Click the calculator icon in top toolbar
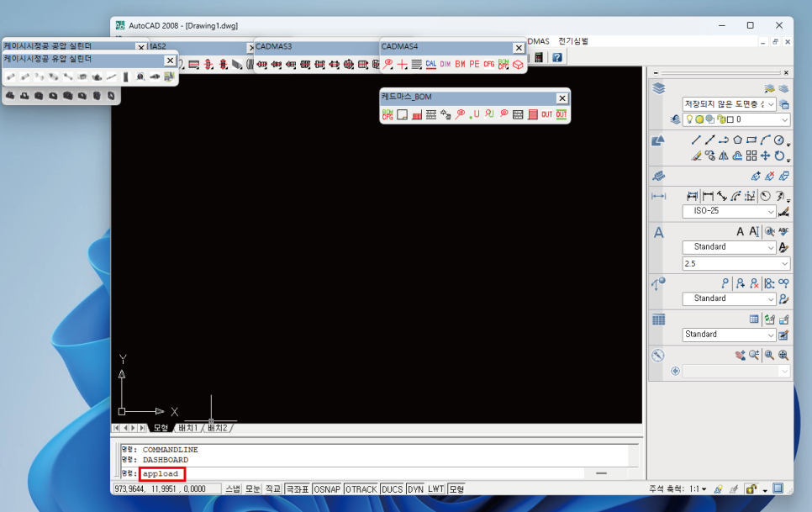The image size is (812, 512). [539, 57]
